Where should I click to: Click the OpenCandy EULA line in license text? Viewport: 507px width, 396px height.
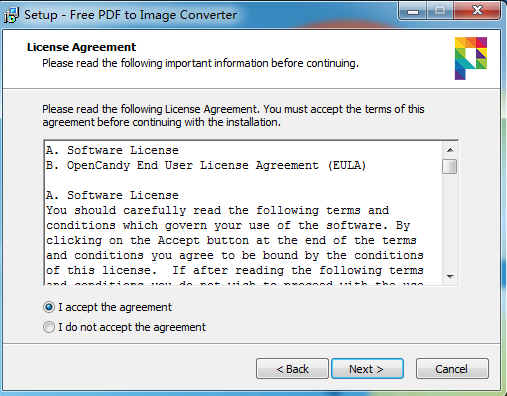tap(206, 165)
